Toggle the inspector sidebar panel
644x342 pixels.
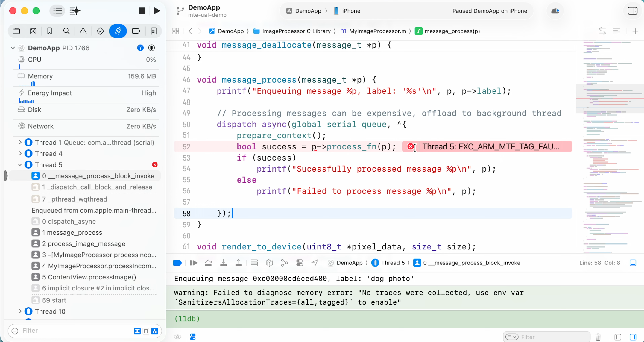[632, 11]
